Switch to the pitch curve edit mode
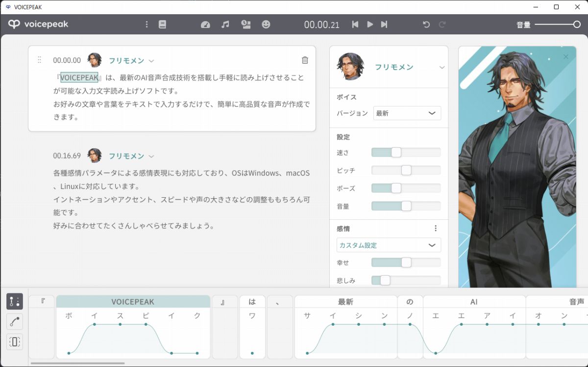This screenshot has width=588, height=367. click(x=15, y=321)
